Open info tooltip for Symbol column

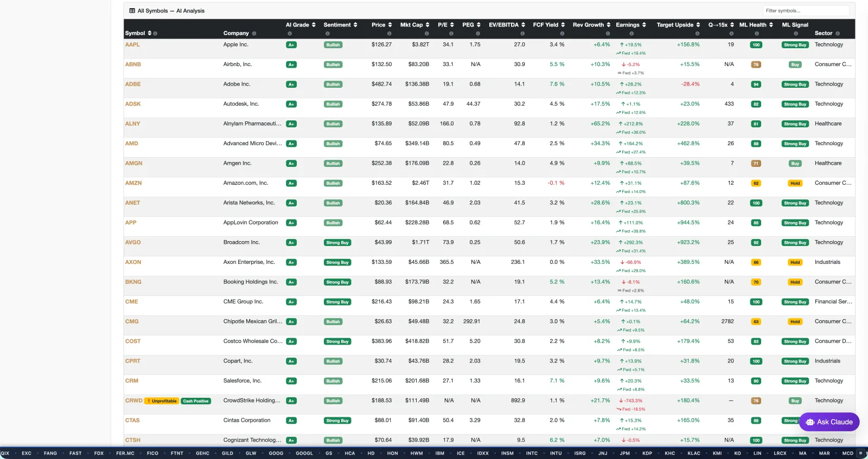pyautogui.click(x=155, y=34)
